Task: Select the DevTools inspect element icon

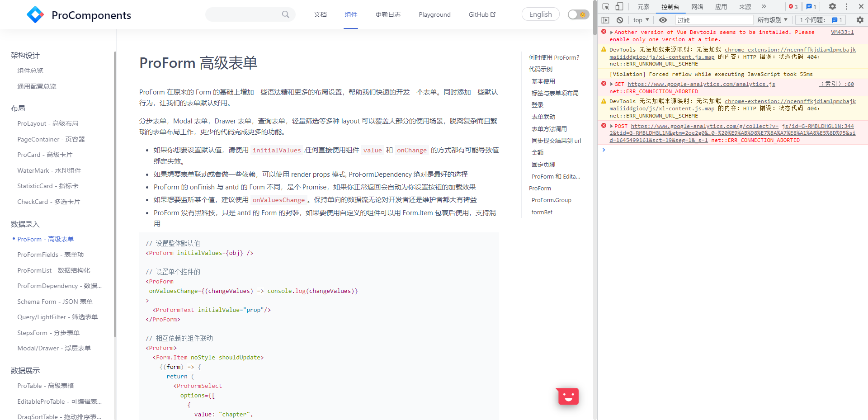Action: pyautogui.click(x=606, y=6)
